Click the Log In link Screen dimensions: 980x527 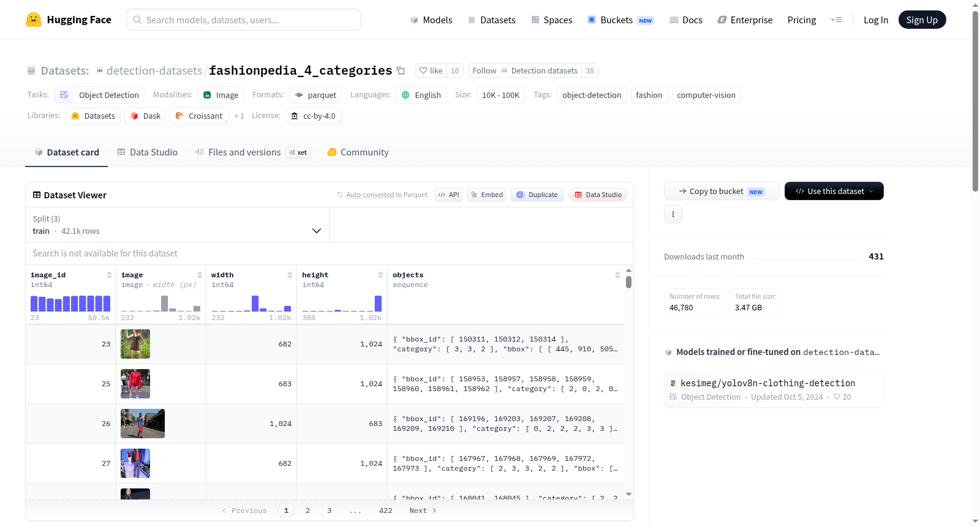click(x=876, y=20)
